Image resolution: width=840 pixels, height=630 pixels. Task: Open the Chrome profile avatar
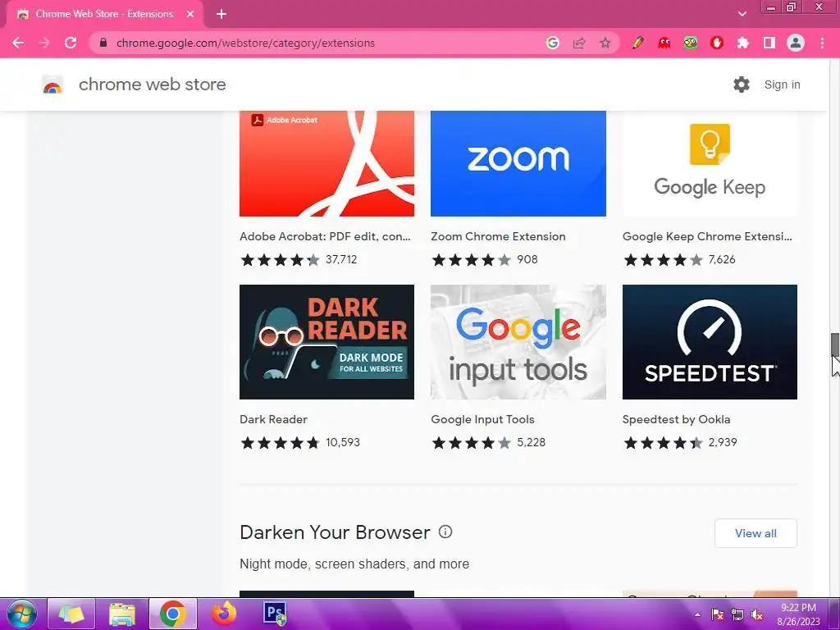point(796,43)
